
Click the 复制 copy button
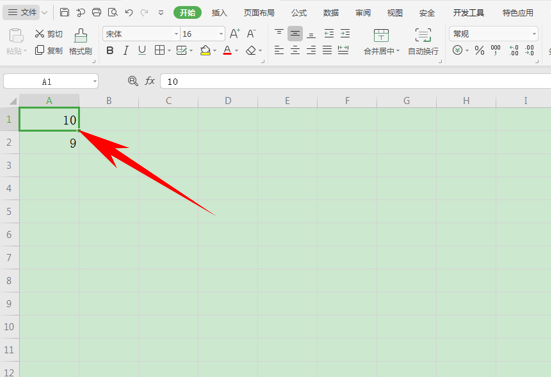coord(49,51)
